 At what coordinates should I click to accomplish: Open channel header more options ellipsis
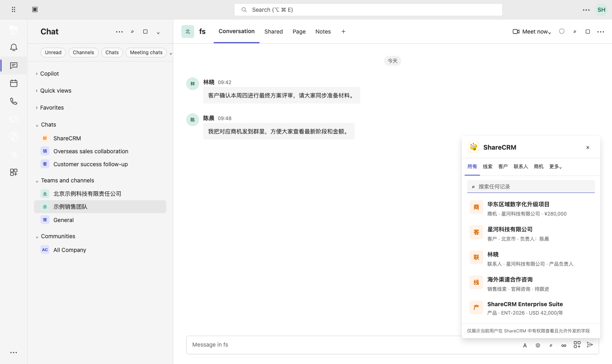(601, 32)
